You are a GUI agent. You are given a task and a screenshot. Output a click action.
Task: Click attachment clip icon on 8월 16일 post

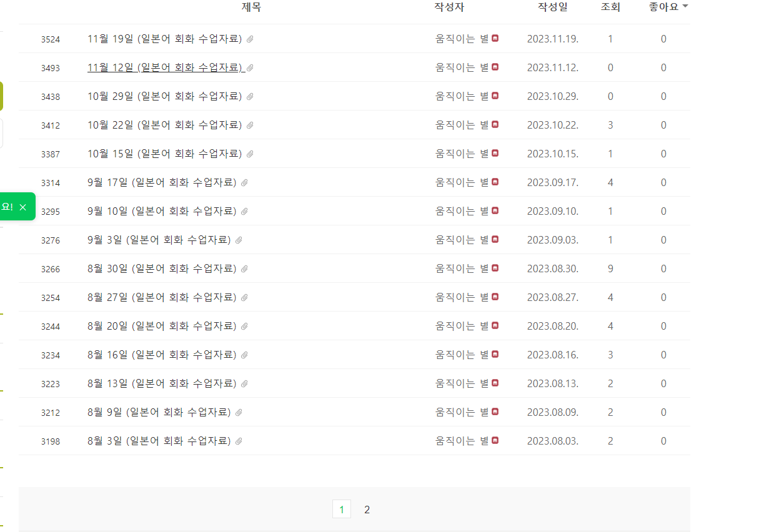(244, 355)
